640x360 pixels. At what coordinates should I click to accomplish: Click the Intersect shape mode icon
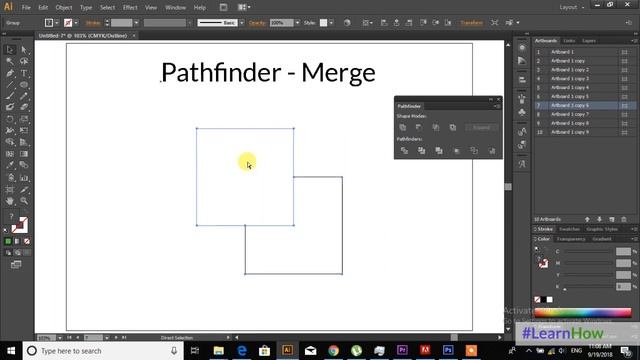[436, 127]
